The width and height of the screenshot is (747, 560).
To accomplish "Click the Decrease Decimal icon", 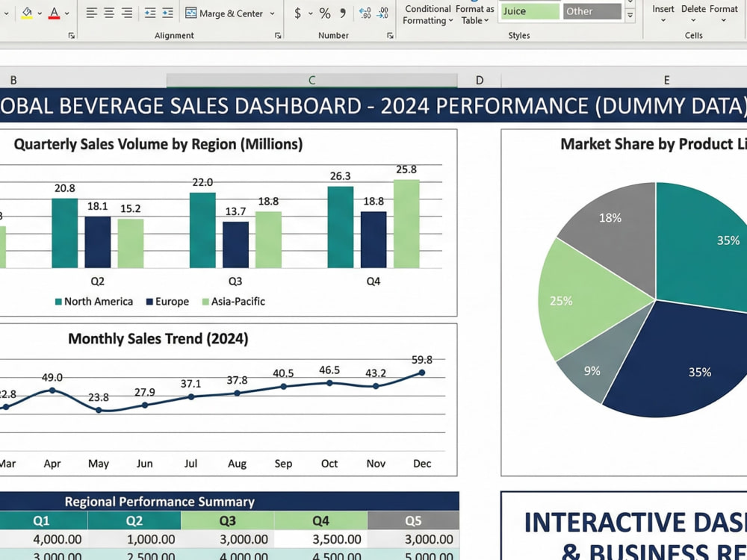I will tap(382, 13).
